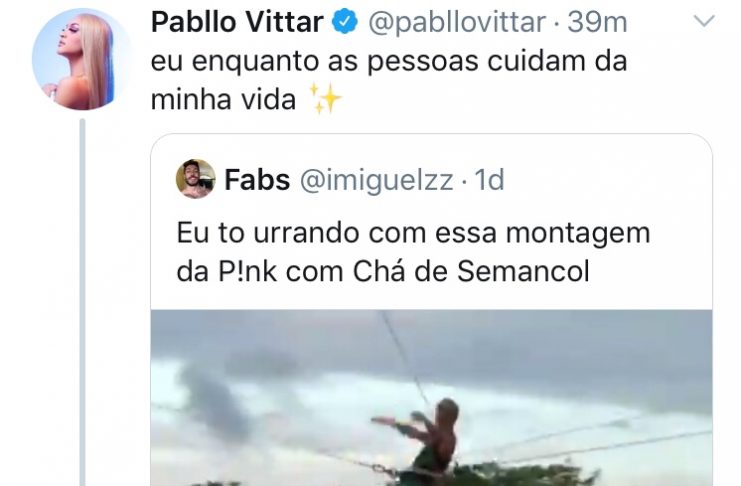Screen dimensions: 741x486
Task: Open the @imiguelzz handle
Action: [x=377, y=181]
